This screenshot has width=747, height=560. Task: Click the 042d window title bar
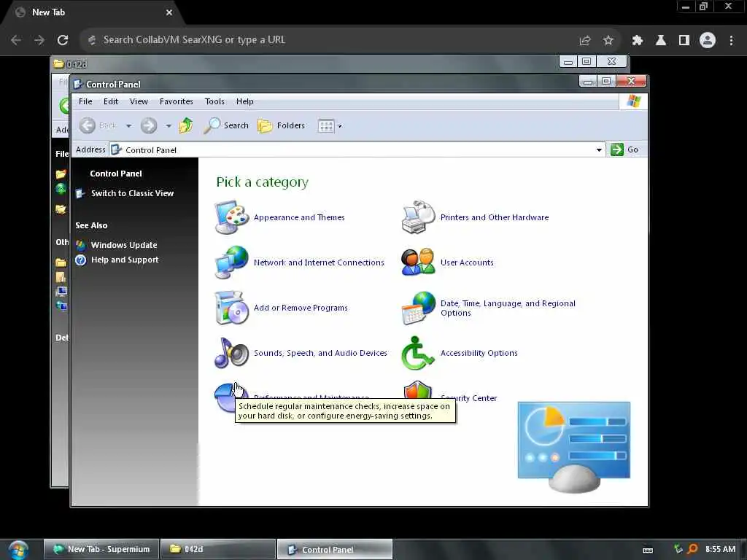(x=305, y=63)
